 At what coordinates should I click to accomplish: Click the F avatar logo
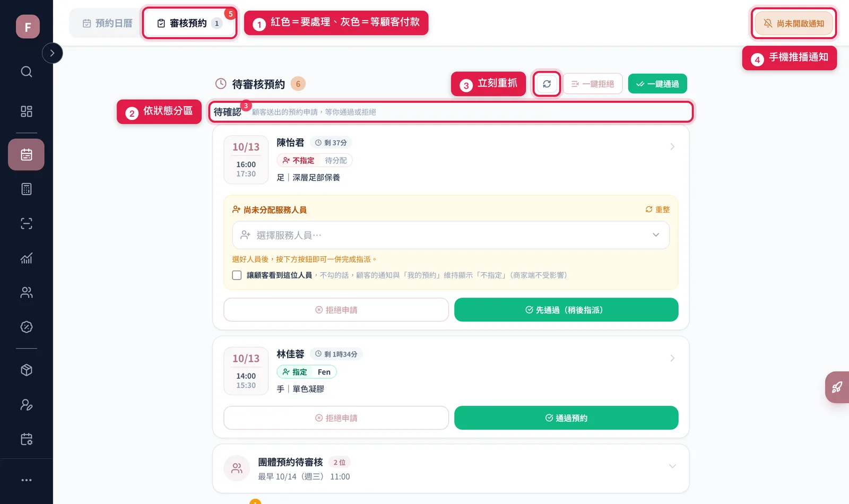pos(28,27)
